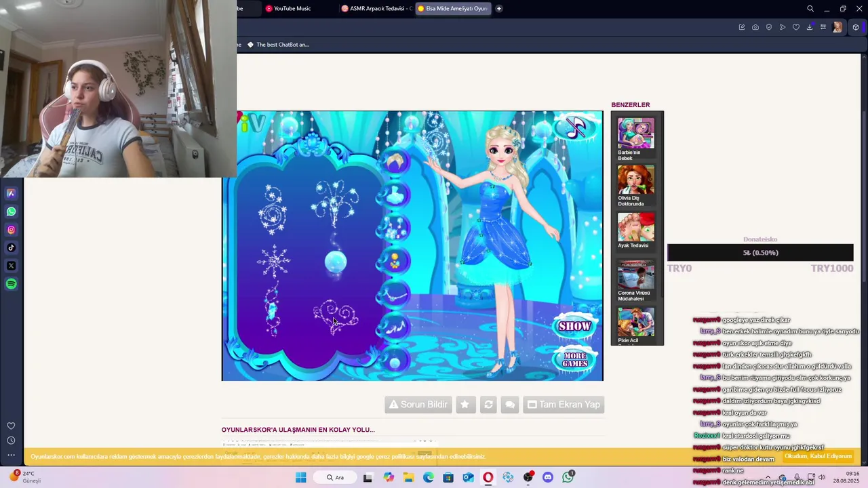This screenshot has height=488, width=868.
Task: Open The best ChatBot bookmark
Action: tap(278, 45)
